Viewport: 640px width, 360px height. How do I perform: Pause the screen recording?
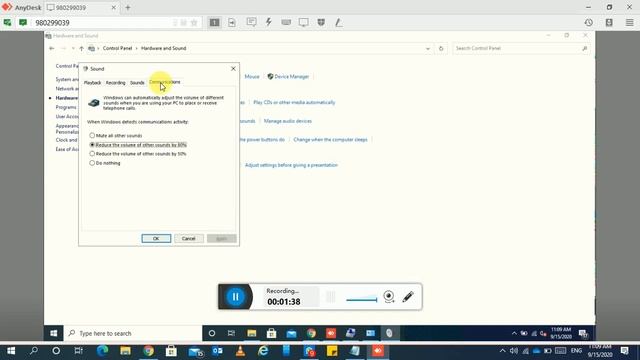pyautogui.click(x=236, y=297)
